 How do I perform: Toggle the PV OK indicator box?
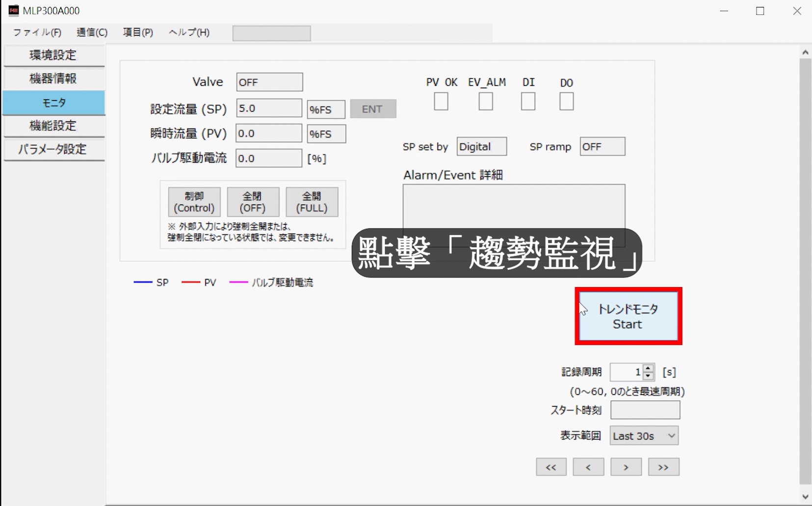tap(441, 102)
